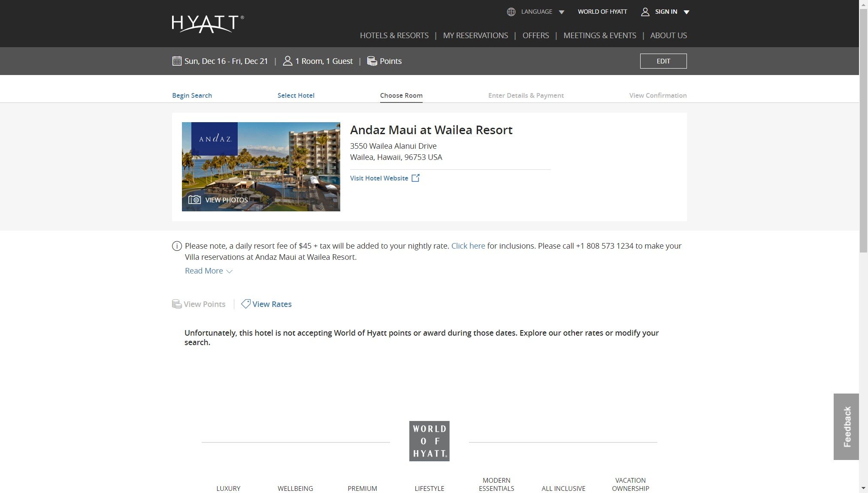Open the Offers menu
The width and height of the screenshot is (868, 493).
[x=535, y=36]
